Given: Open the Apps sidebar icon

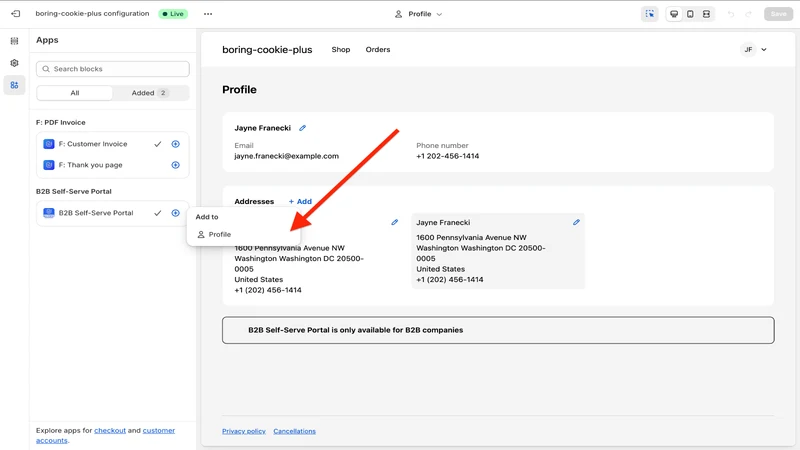Looking at the screenshot, I should [x=14, y=85].
